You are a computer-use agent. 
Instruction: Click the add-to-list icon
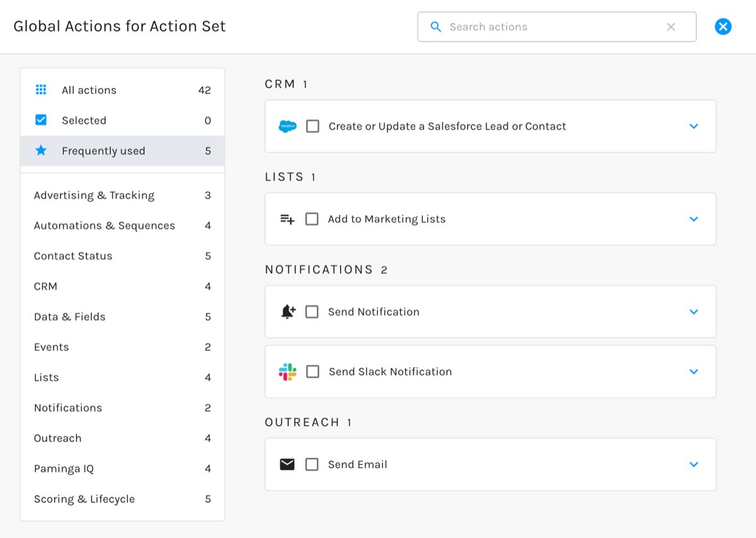[x=287, y=219]
